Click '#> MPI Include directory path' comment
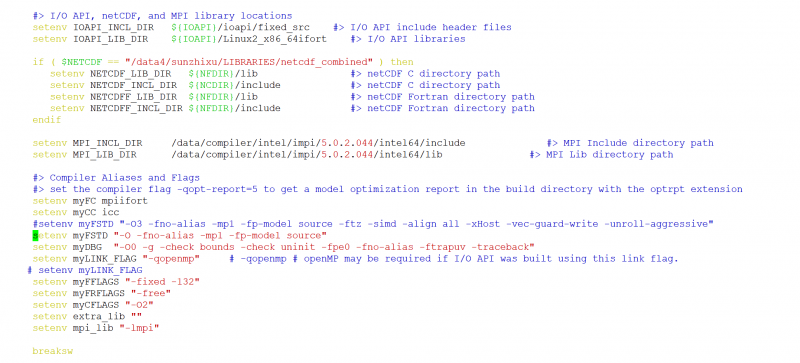Image resolution: width=800 pixels, height=363 pixels. click(630, 143)
